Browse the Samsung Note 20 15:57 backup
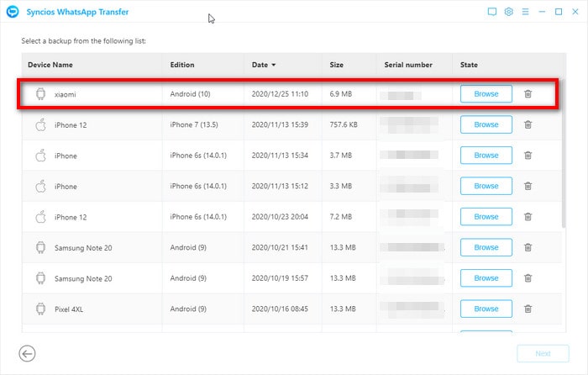This screenshot has width=588, height=375. [486, 278]
